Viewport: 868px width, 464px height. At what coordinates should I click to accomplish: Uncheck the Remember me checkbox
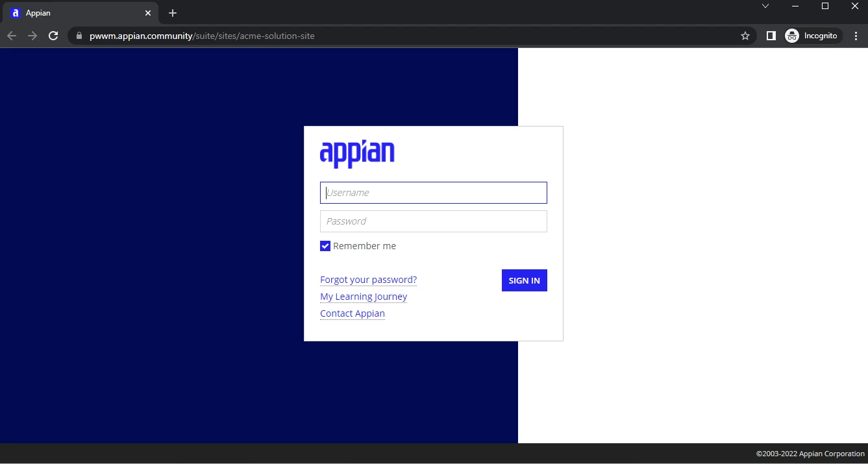click(x=325, y=246)
